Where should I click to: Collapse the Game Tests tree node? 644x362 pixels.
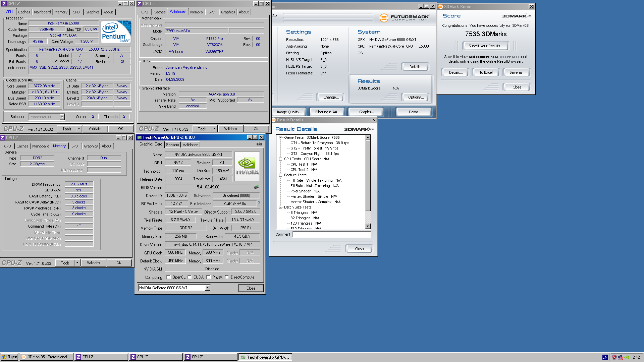pyautogui.click(x=281, y=137)
